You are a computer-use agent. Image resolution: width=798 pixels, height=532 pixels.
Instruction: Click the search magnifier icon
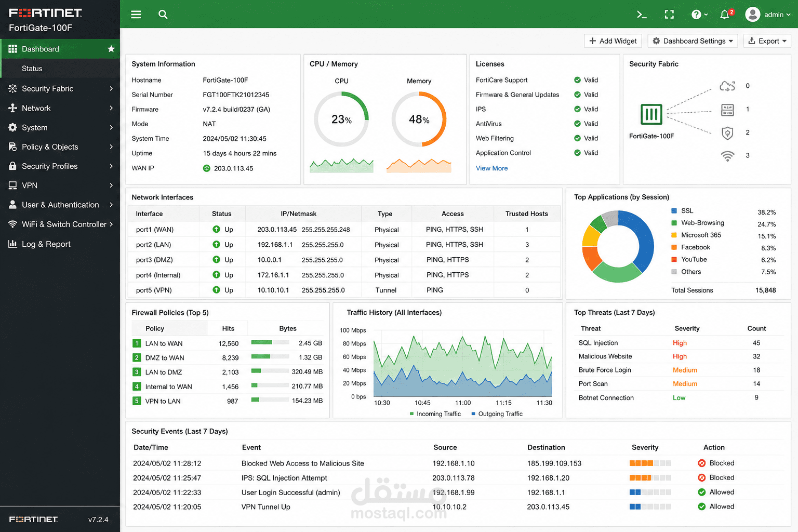pyautogui.click(x=163, y=15)
